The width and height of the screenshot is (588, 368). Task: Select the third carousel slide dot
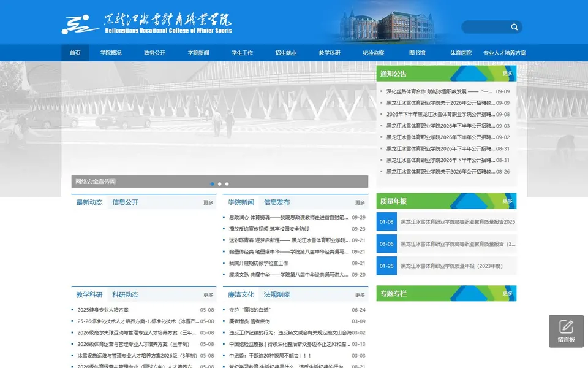(227, 184)
